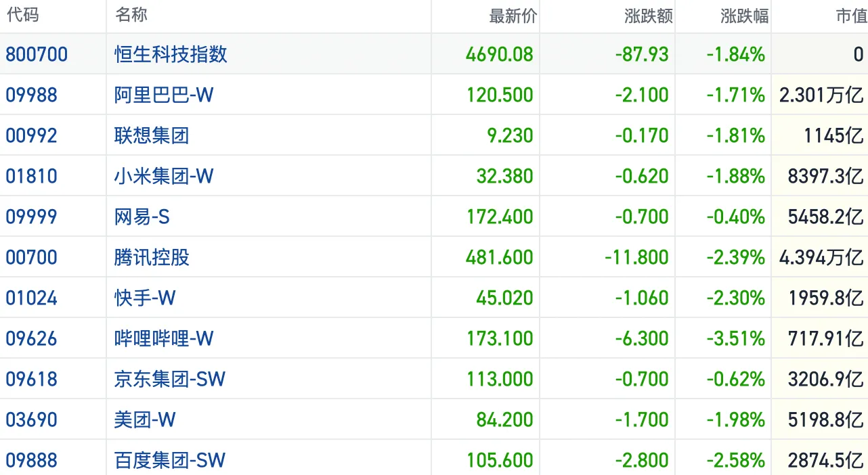Select 网易-S stock name
868x475 pixels.
(142, 217)
